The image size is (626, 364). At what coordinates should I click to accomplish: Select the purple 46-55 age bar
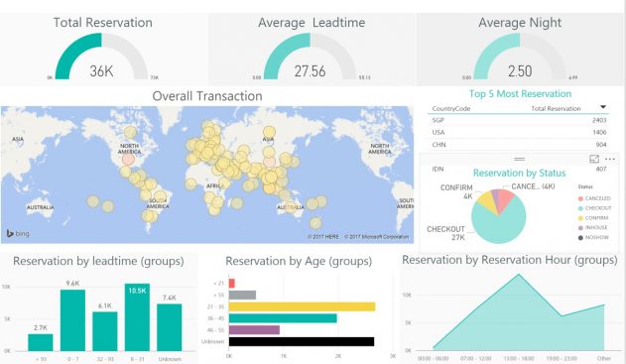point(254,329)
